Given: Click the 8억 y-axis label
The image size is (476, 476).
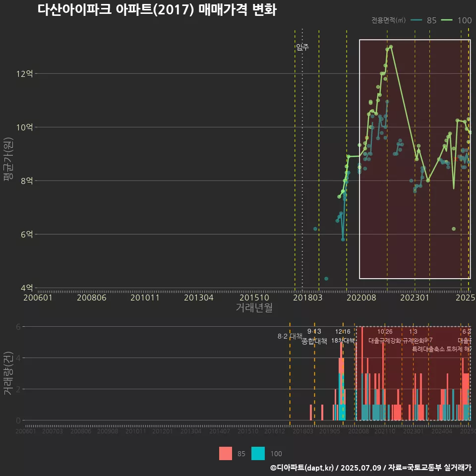Looking at the screenshot, I should click(27, 181).
